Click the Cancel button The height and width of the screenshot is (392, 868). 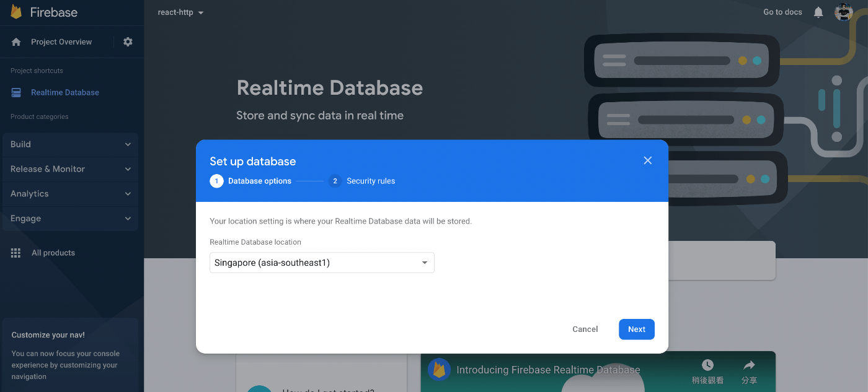[585, 329]
